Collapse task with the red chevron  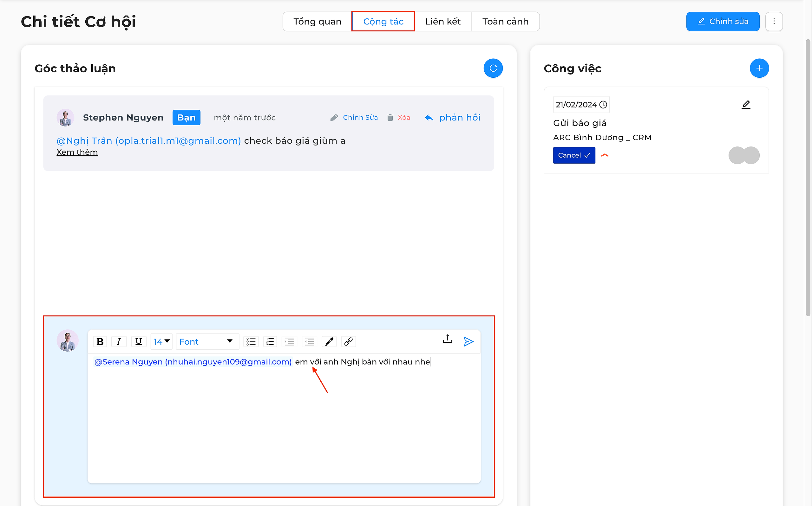pos(605,155)
